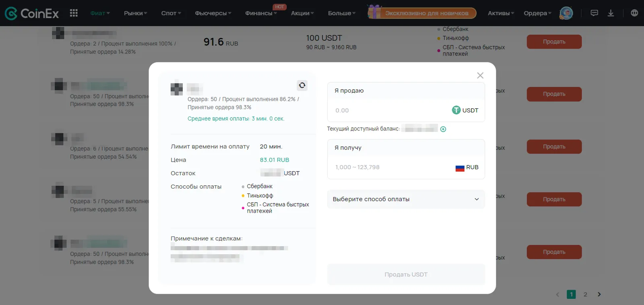Close the sell order dialog
This screenshot has width=644, height=305.
click(480, 75)
